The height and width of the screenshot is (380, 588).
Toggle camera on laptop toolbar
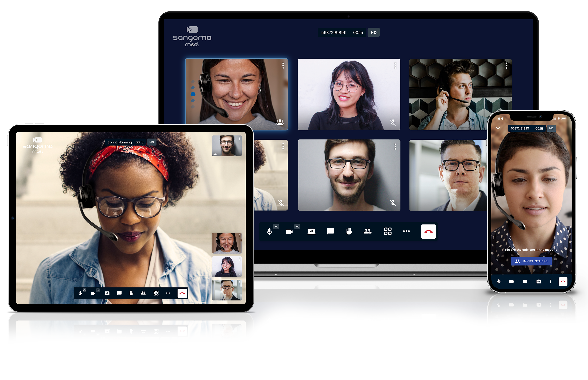(289, 232)
